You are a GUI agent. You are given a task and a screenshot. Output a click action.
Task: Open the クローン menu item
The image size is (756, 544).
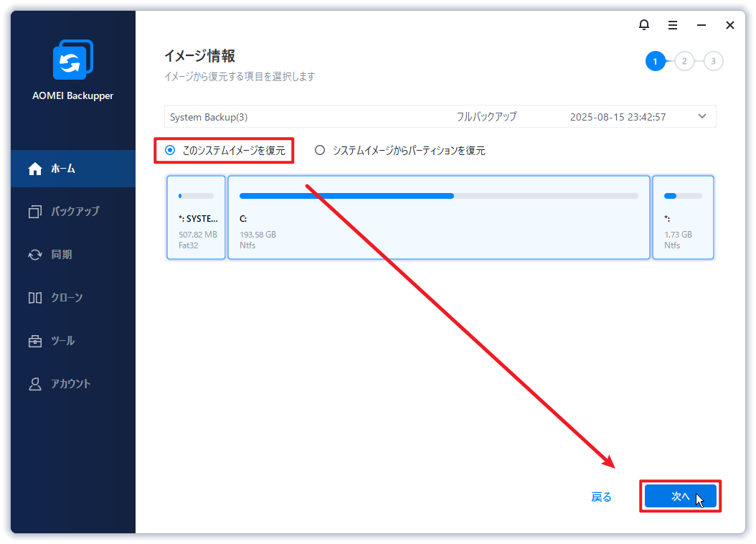pyautogui.click(x=73, y=298)
